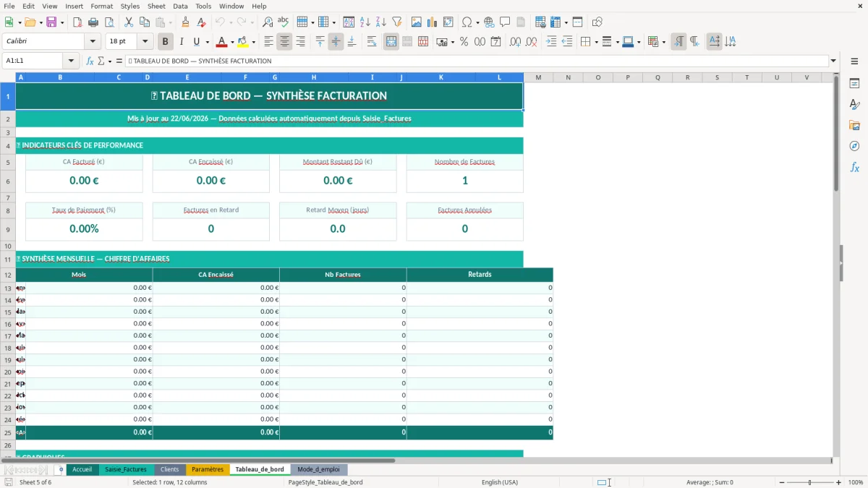868x488 pixels.
Task: Zoom out with the minus button
Action: coord(780,482)
